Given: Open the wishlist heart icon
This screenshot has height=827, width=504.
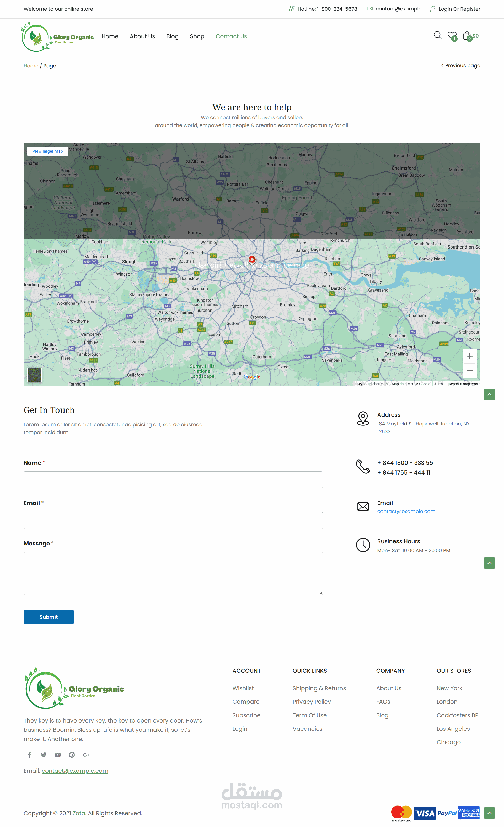Looking at the screenshot, I should coord(452,35).
